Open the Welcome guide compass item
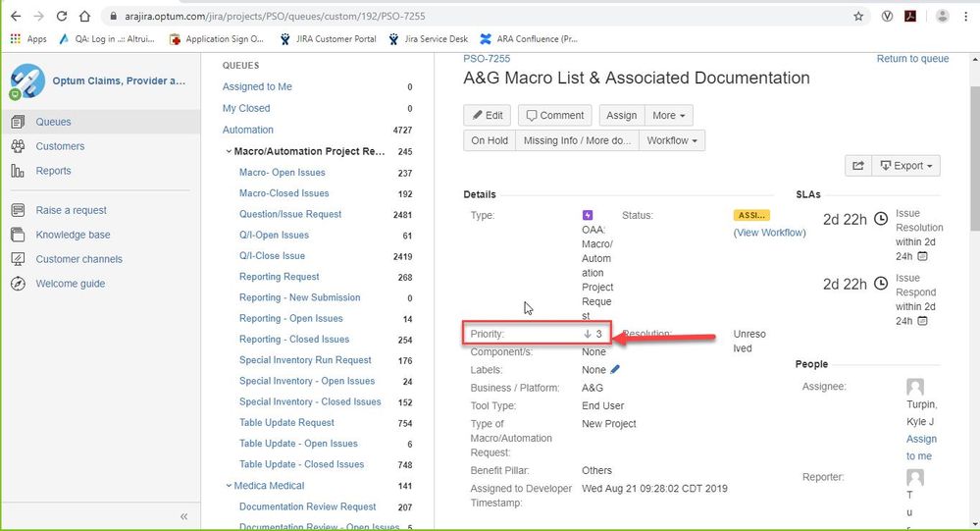980x531 pixels. pos(70,284)
